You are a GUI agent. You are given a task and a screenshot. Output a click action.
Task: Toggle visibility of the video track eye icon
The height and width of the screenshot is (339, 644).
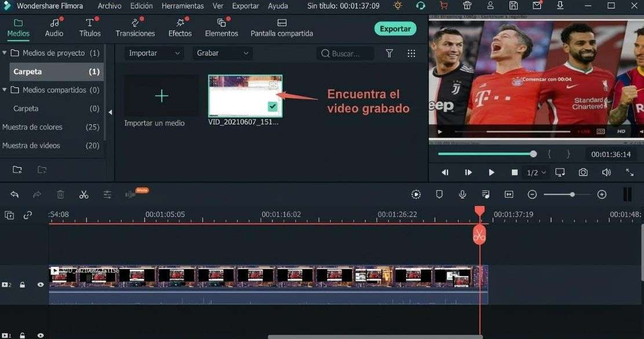40,284
